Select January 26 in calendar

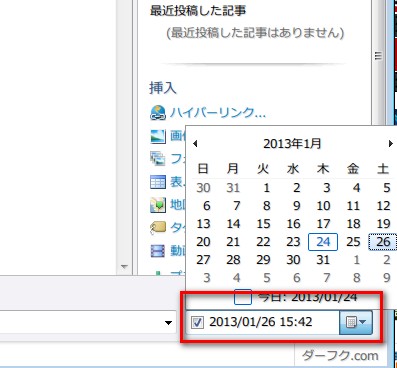[383, 242]
